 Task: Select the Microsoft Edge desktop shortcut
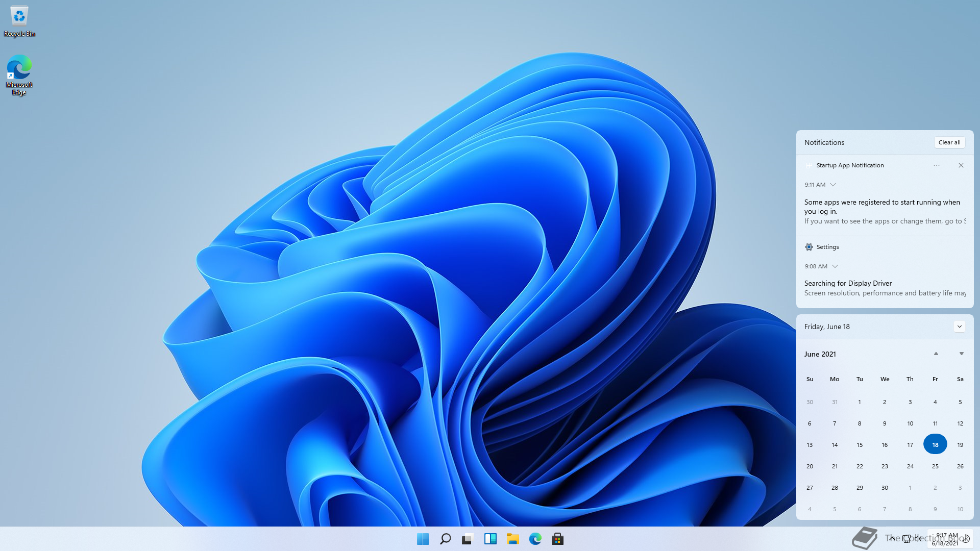pyautogui.click(x=19, y=75)
